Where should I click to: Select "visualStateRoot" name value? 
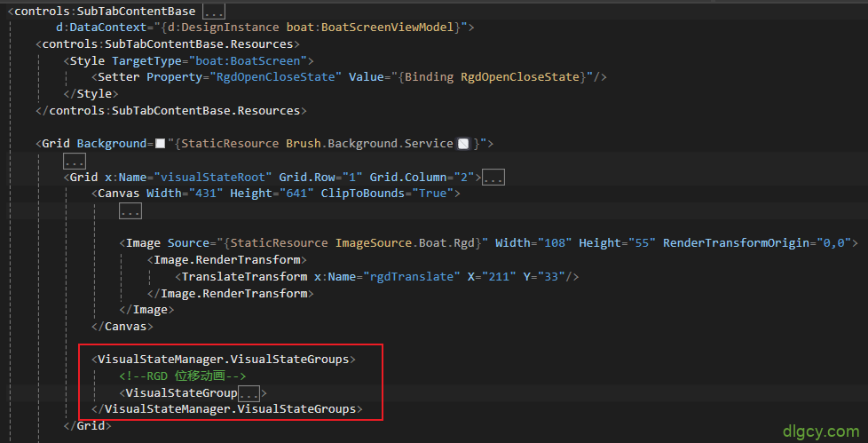[x=213, y=178]
